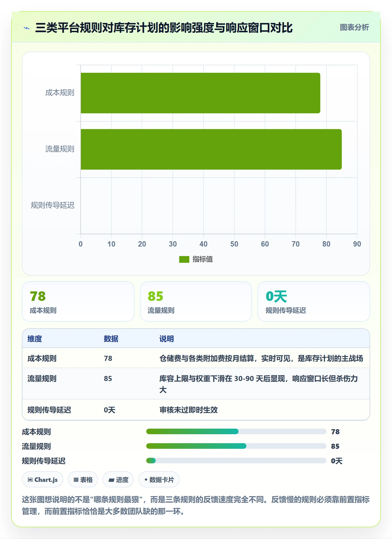The width and height of the screenshot is (392, 539).
Task: Toggle the 指标值 legend color swatch
Action: [184, 259]
